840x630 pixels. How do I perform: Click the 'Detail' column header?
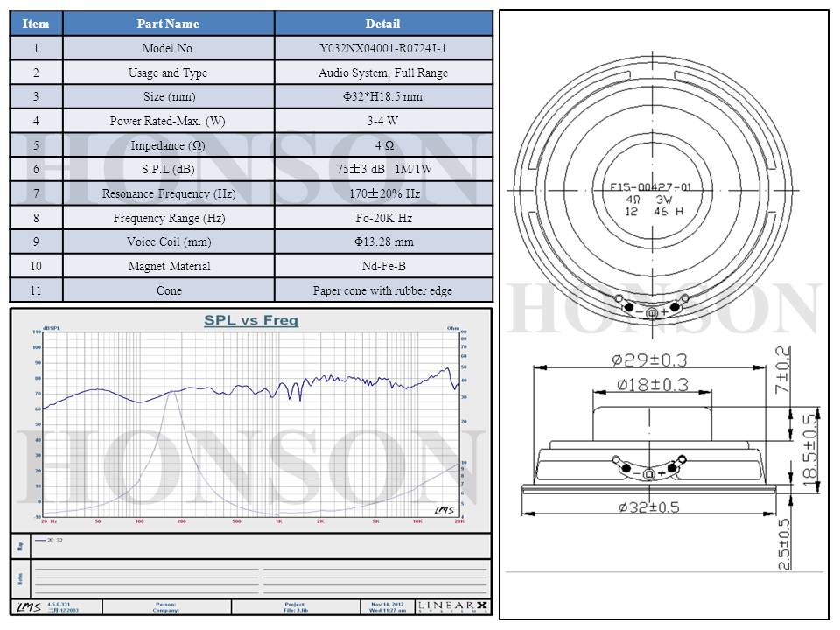pyautogui.click(x=383, y=24)
